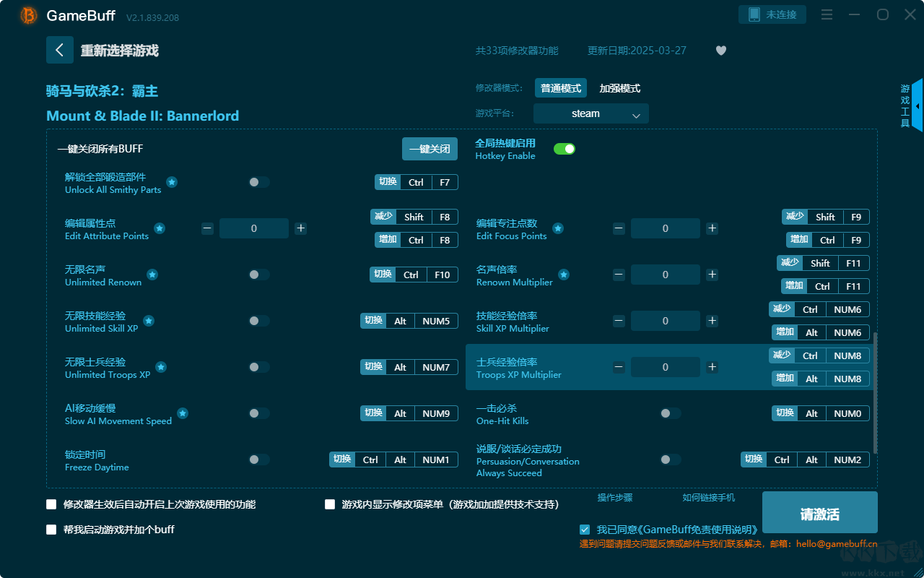Viewport: 924px width, 578px height.
Task: Click the cheat list vertical scrollbar
Action: point(876,392)
